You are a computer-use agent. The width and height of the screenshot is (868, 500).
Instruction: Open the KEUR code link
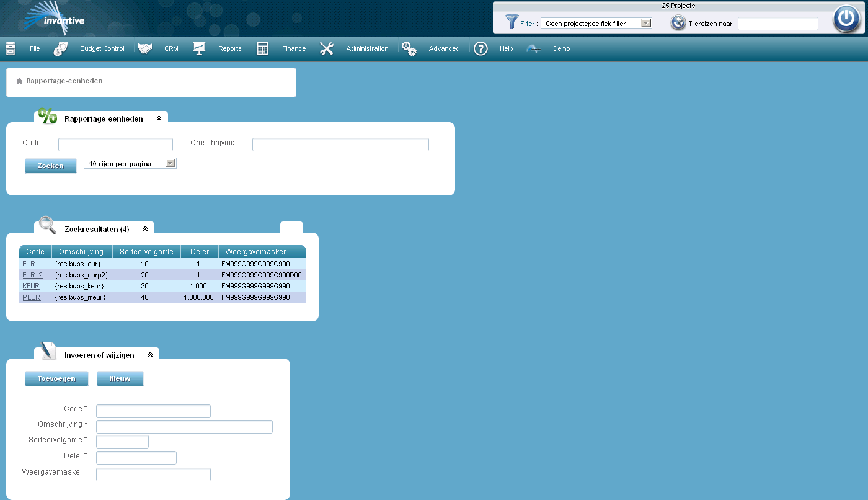pos(31,286)
